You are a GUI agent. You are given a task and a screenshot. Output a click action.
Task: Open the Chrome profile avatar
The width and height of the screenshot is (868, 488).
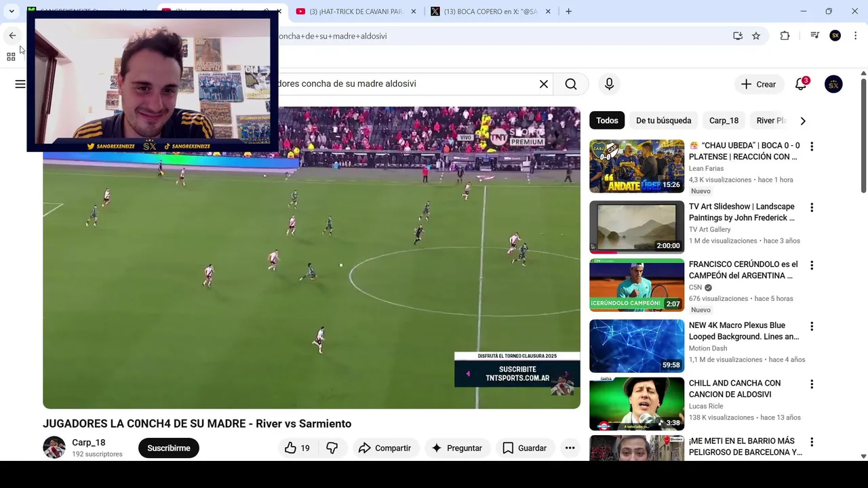coord(835,36)
